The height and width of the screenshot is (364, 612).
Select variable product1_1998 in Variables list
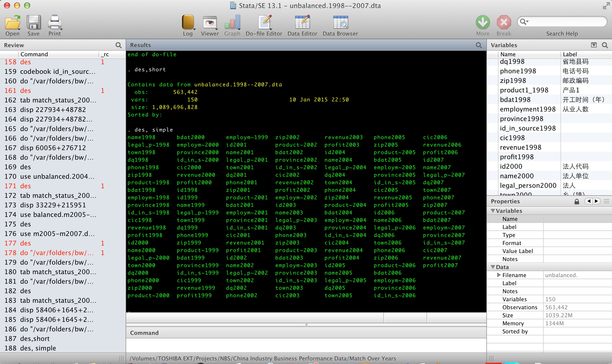point(549,90)
